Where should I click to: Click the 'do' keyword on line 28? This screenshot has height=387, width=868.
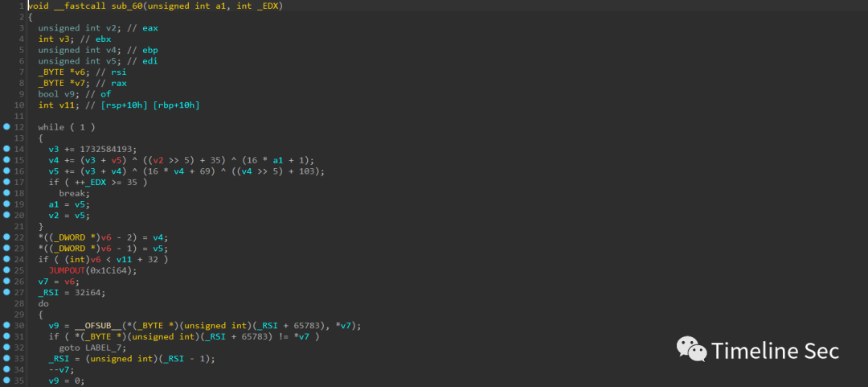click(43, 303)
